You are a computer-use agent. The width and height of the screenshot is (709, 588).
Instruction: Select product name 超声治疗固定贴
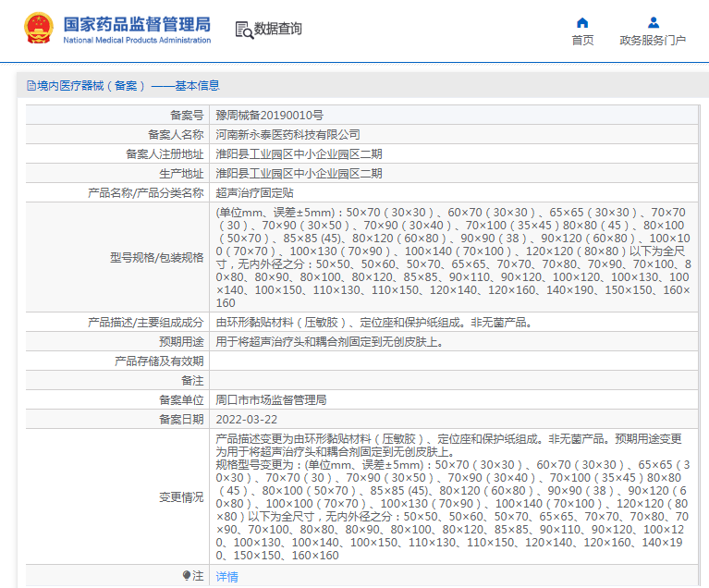coord(254,193)
